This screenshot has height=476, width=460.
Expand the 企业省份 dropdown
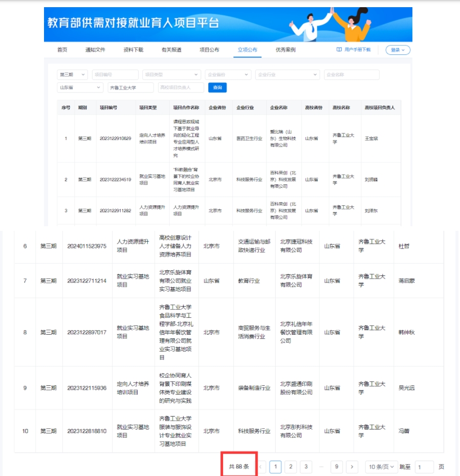[x=228, y=75]
